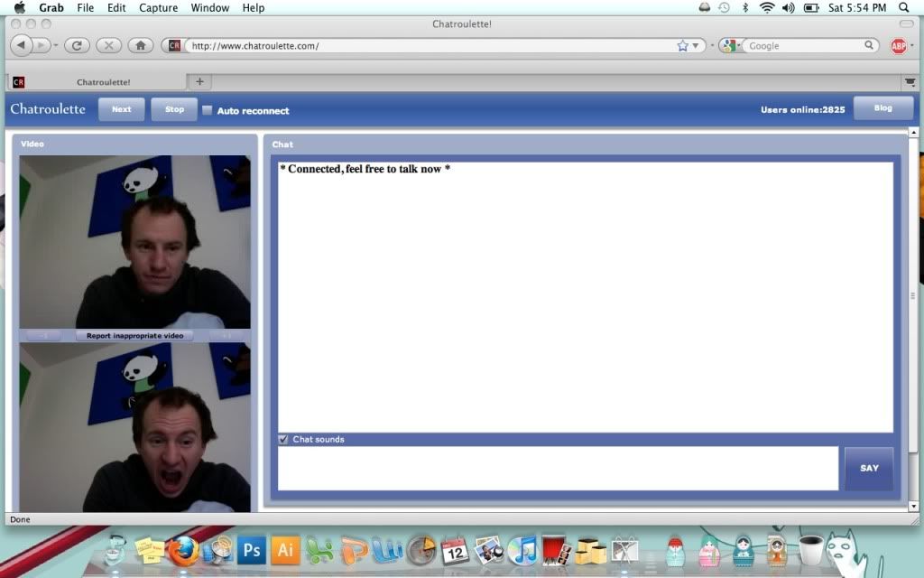Select the Chatroulette! browser tab

click(97, 82)
